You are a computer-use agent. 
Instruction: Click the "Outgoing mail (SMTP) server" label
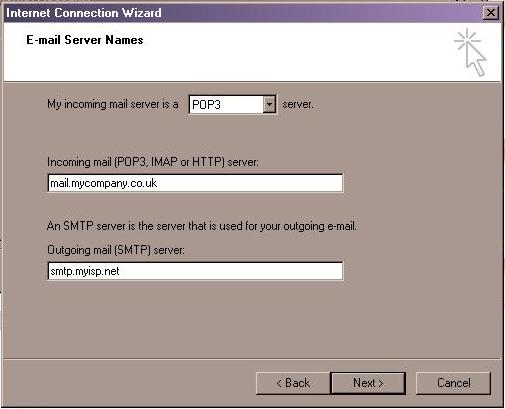(116, 250)
